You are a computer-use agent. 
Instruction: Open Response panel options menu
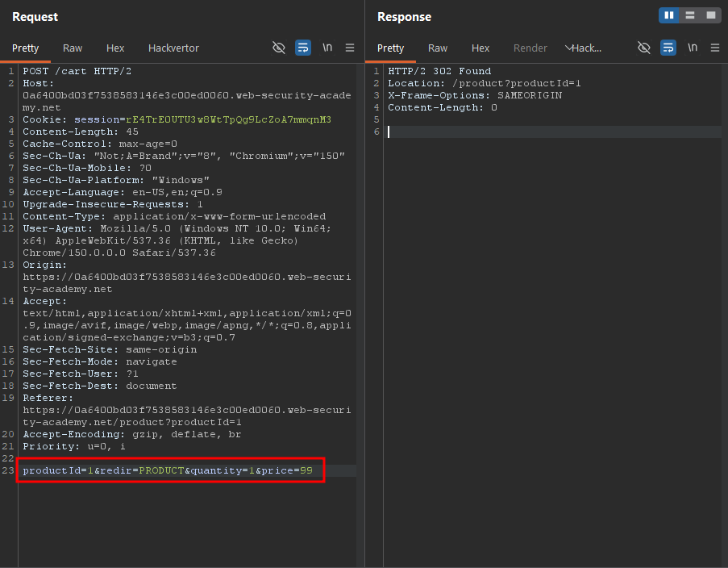(715, 48)
